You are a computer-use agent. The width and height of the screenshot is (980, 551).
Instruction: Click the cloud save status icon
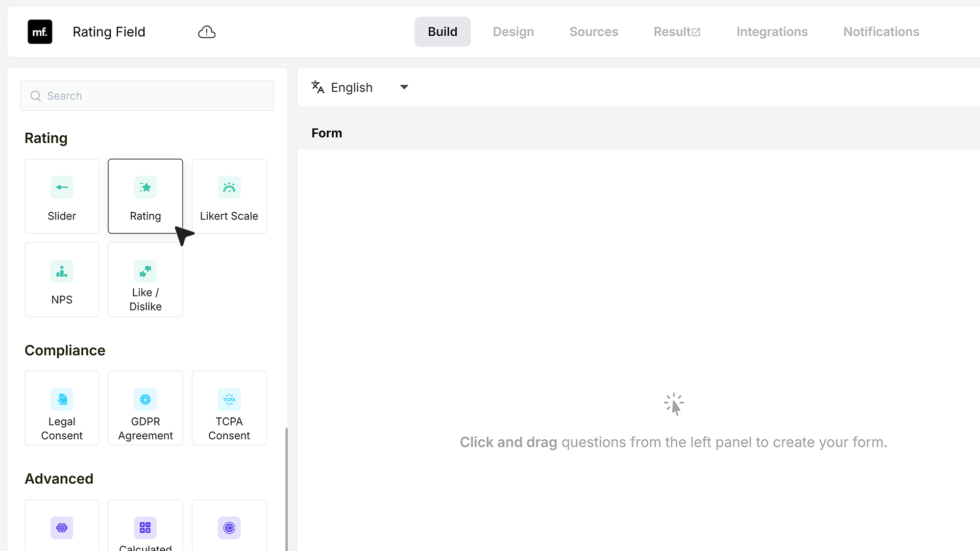coord(207,32)
